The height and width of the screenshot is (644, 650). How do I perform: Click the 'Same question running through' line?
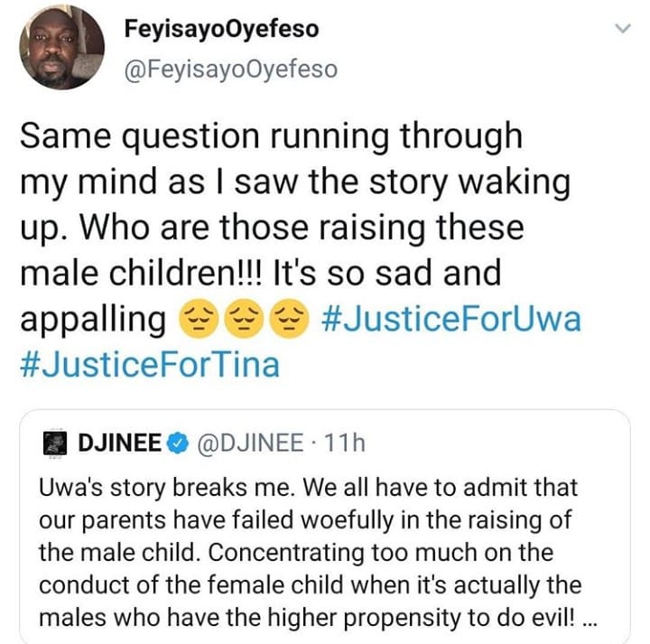coord(271,136)
